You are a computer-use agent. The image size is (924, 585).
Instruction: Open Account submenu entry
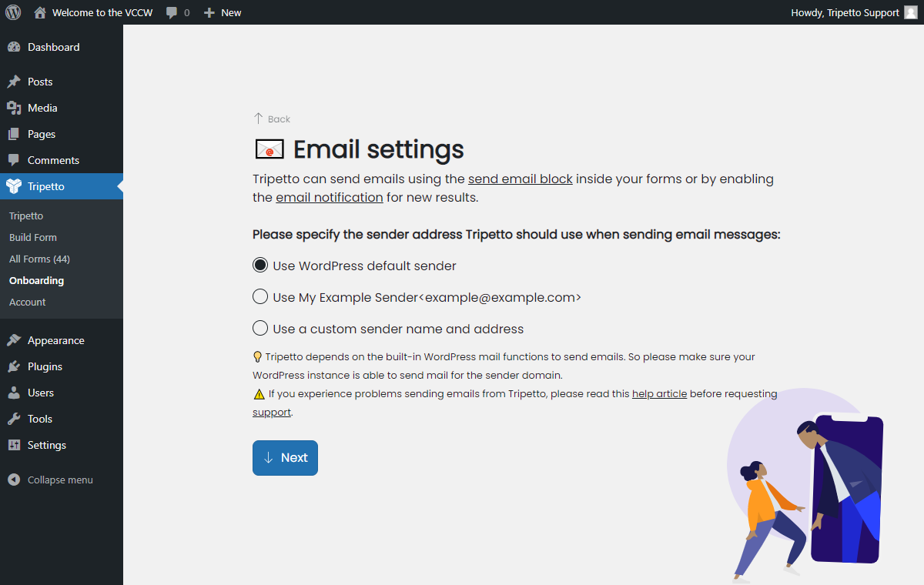(28, 303)
